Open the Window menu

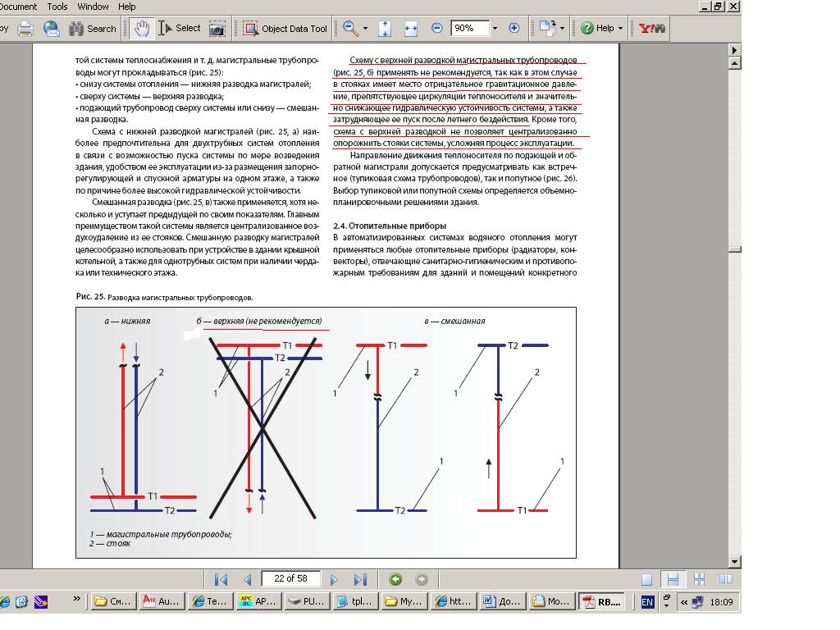click(94, 7)
